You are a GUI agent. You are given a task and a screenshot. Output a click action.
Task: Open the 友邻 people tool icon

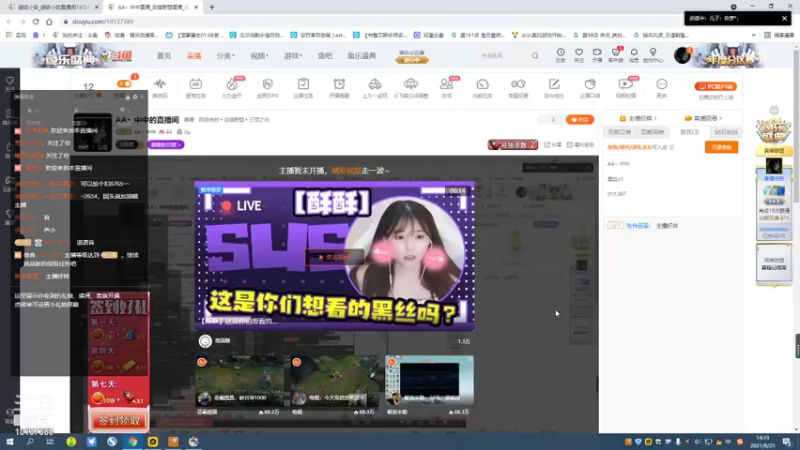(x=446, y=88)
